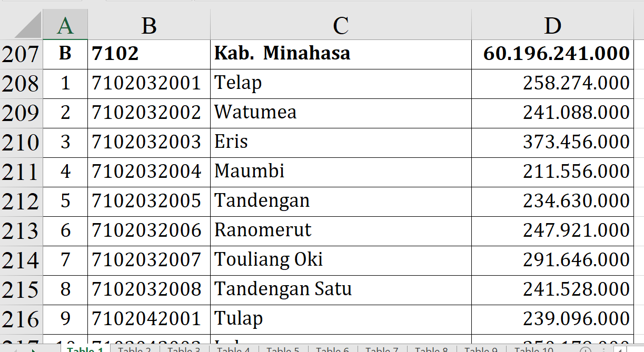This screenshot has height=352, width=644.
Task: Open the Table 10 sheet tab
Action: tap(533, 349)
